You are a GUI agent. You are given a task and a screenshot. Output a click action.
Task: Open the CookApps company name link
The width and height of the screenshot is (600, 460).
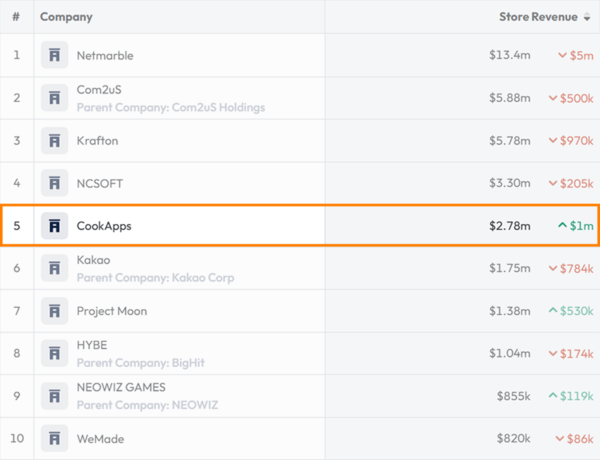click(x=104, y=226)
